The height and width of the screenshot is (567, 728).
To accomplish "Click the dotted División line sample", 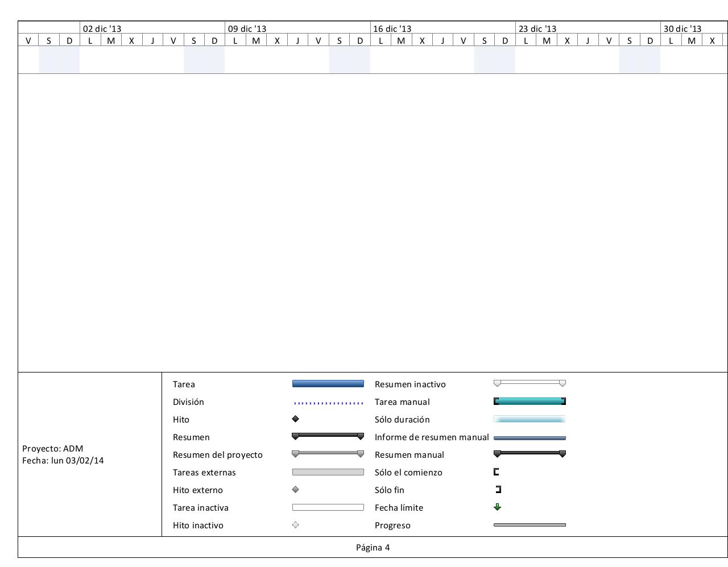I will click(328, 403).
